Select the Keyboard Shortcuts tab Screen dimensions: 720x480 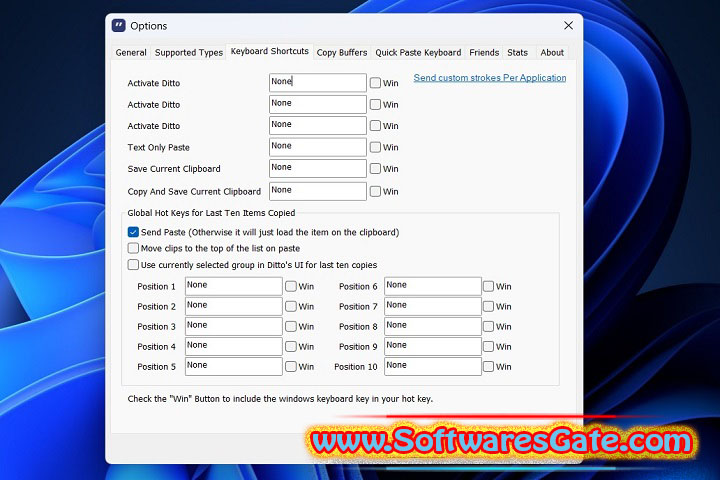point(270,51)
